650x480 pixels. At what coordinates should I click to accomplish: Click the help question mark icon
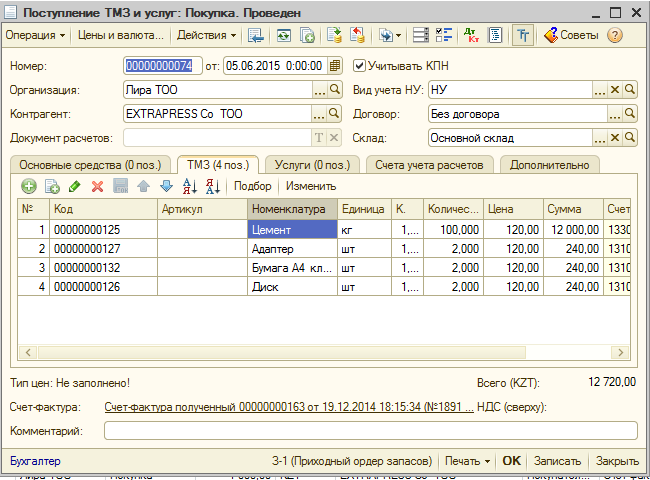[614, 35]
